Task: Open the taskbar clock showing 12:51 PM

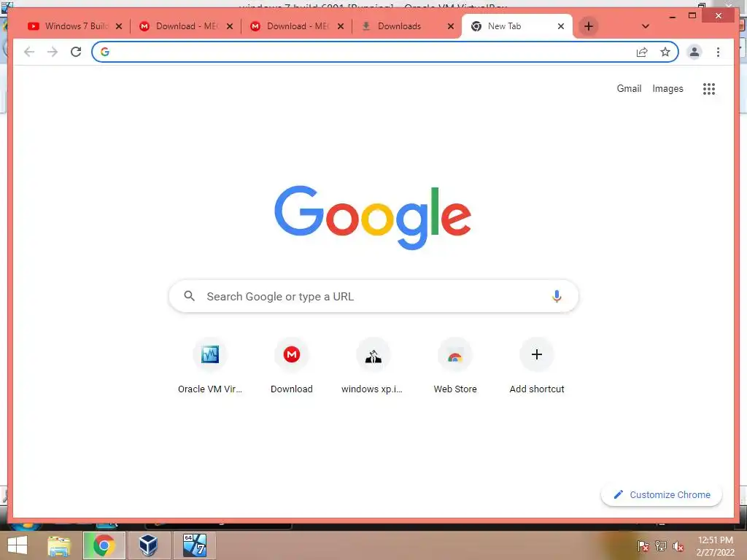Action: pos(715,546)
